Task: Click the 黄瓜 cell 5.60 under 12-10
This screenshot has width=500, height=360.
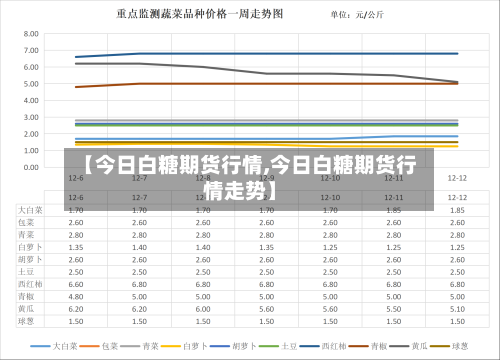Action: (330, 309)
